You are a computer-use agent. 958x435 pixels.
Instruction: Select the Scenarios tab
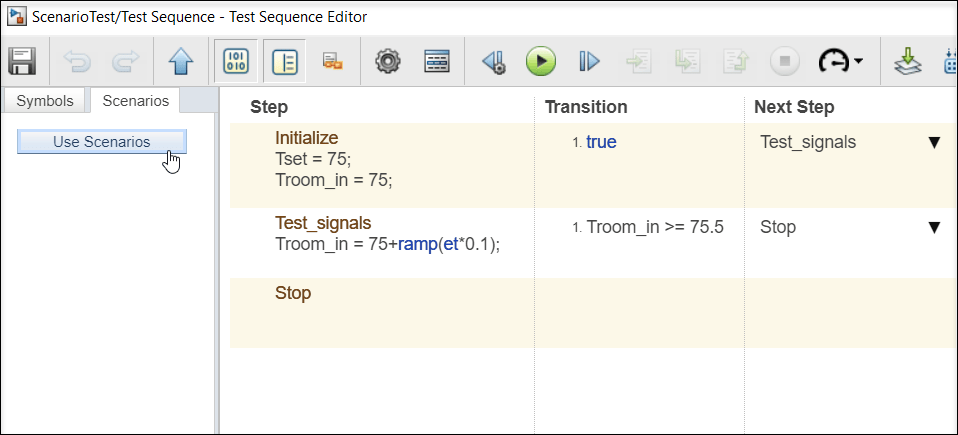point(135,101)
